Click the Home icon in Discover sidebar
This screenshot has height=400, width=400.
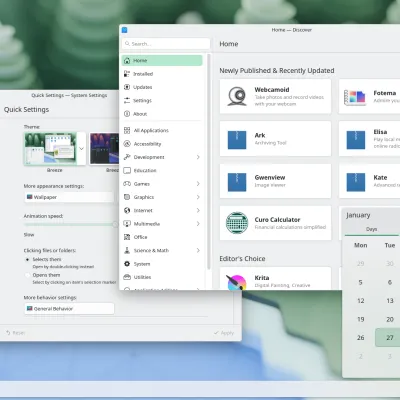[x=127, y=61]
